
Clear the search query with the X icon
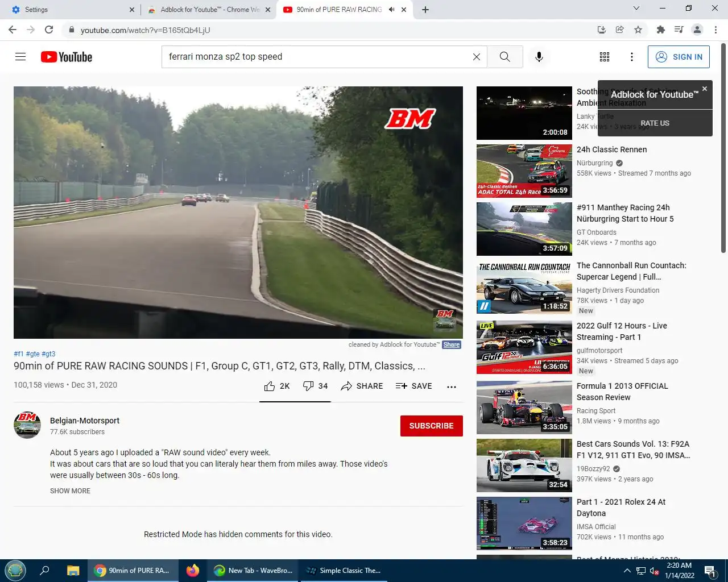pos(477,57)
